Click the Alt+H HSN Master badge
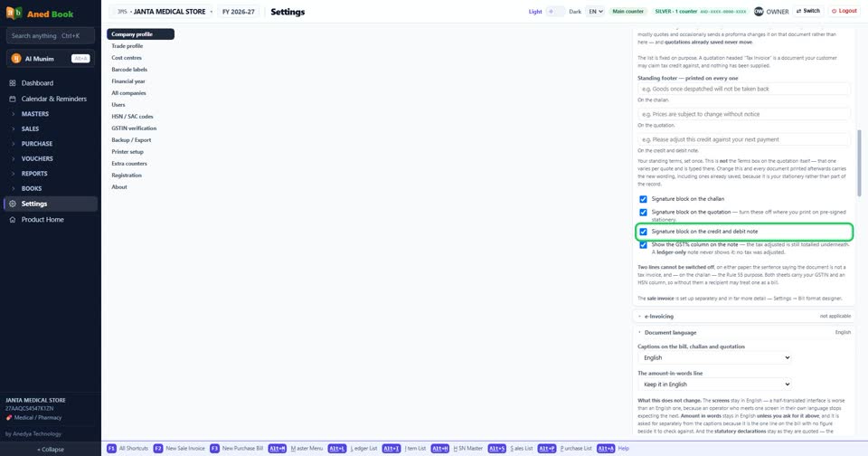The width and height of the screenshot is (868, 456). [x=440, y=448]
